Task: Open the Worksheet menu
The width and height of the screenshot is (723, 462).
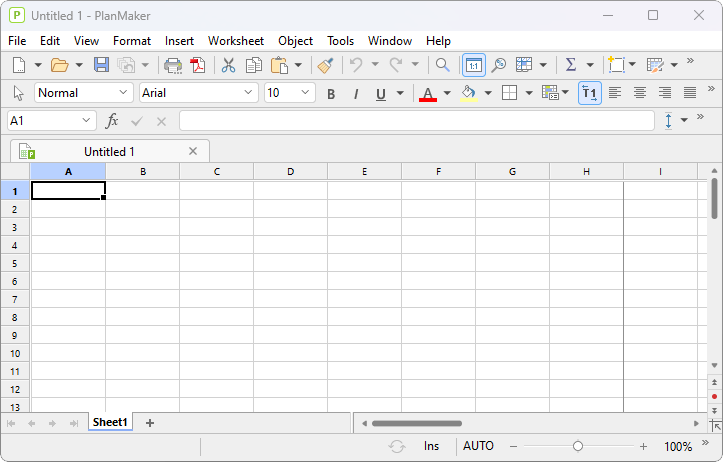Action: tap(235, 41)
